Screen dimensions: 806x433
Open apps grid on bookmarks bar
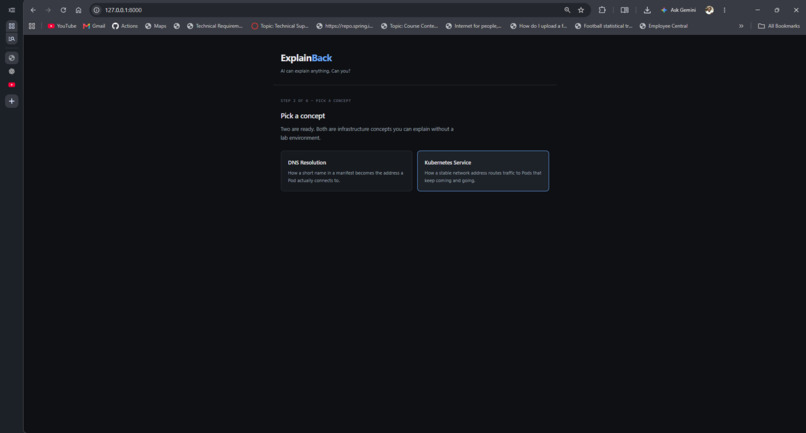32,26
